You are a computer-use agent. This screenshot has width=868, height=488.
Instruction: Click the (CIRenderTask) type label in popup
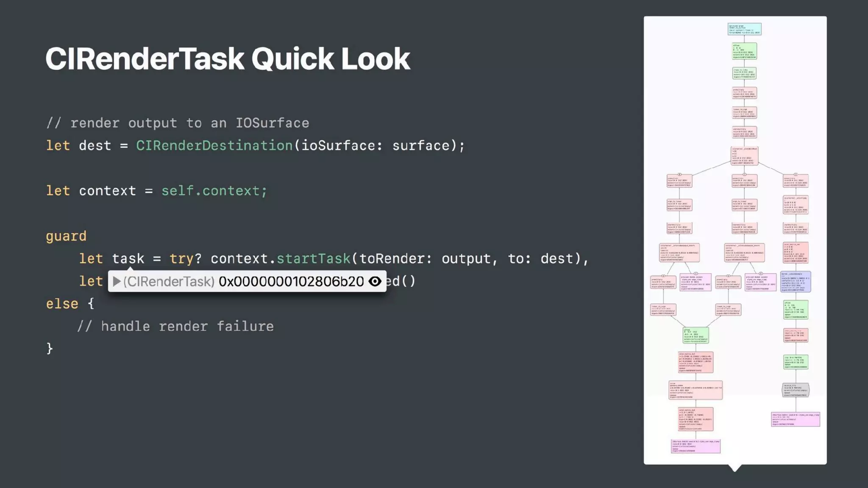click(169, 281)
